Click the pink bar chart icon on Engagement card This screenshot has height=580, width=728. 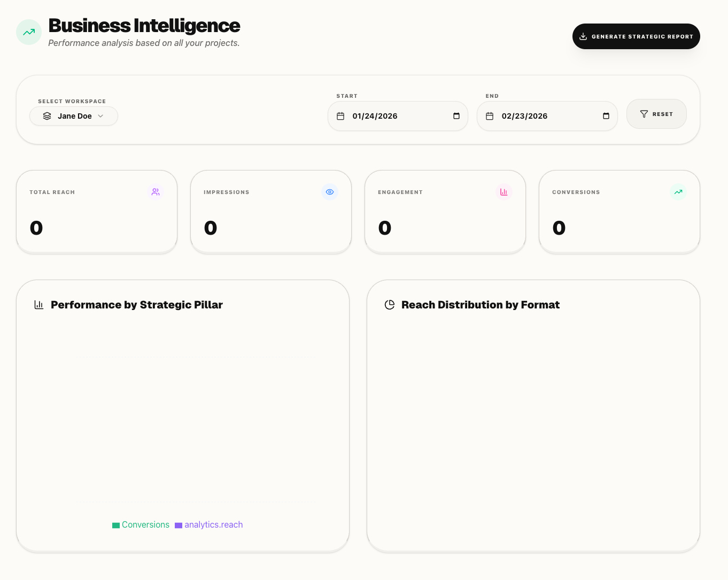[504, 192]
